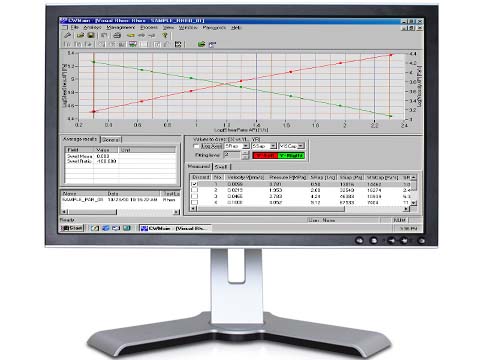The height and width of the screenshot is (360, 480).
Task: Click the open folder icon in the toolbar
Action: pos(80,35)
